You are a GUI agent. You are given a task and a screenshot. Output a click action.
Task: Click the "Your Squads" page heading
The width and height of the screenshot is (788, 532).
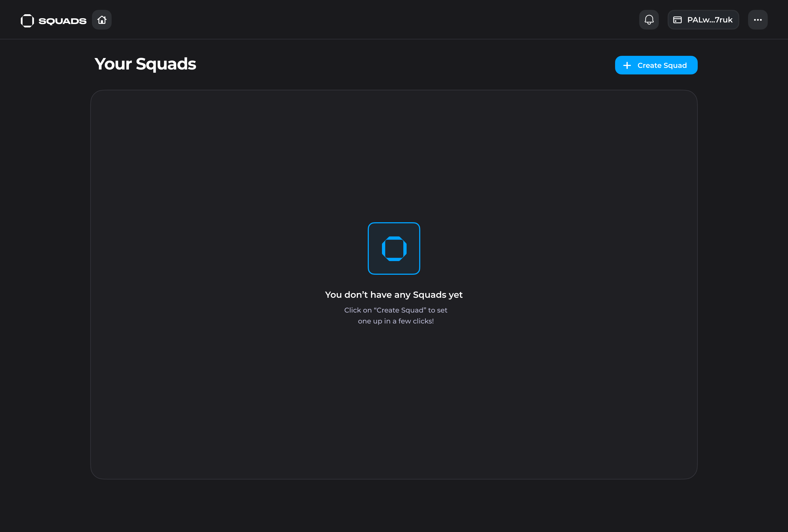click(x=145, y=64)
